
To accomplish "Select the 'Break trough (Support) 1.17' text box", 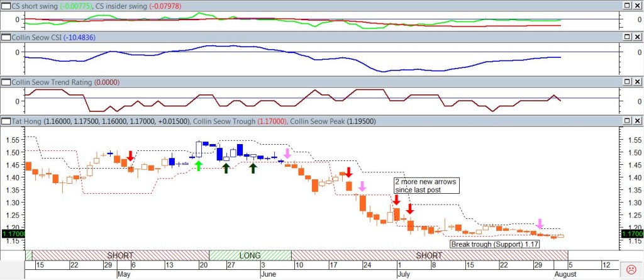I will [x=494, y=244].
